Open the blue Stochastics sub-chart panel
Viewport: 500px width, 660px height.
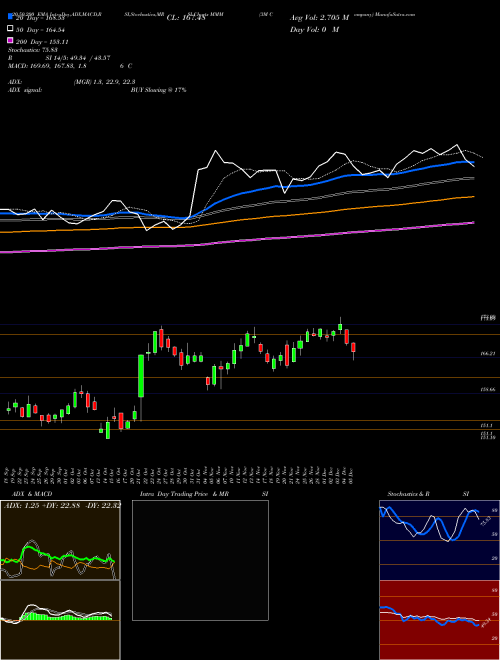point(439,540)
